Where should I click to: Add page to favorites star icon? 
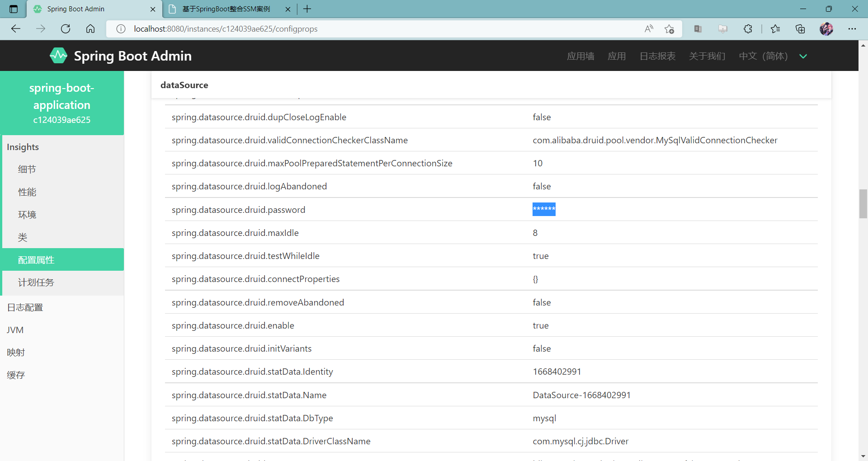point(670,29)
